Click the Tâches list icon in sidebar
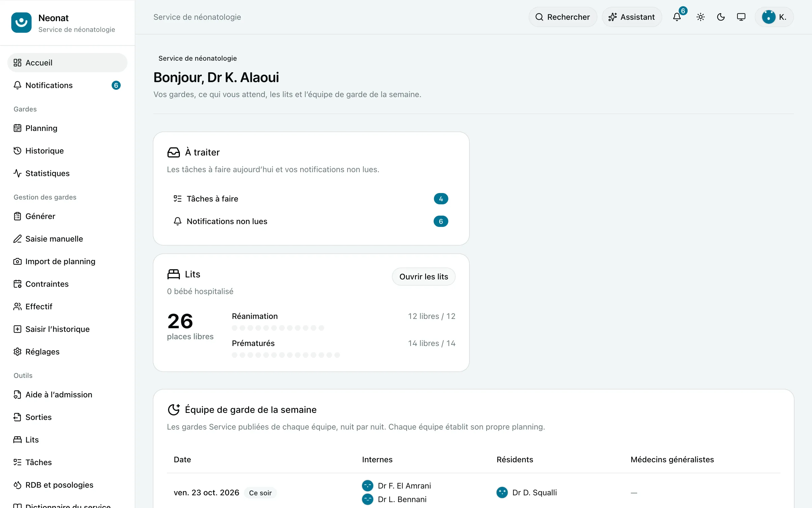This screenshot has width=812, height=508. 17,462
